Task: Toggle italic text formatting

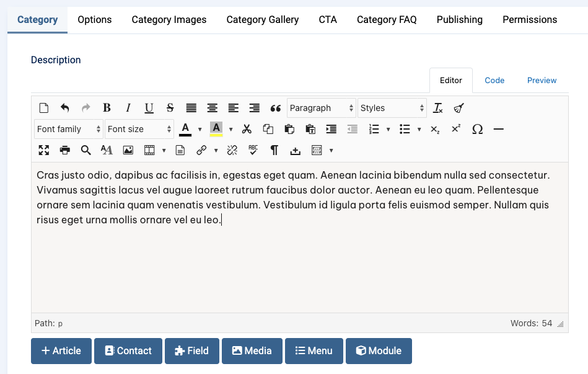Action: [128, 108]
